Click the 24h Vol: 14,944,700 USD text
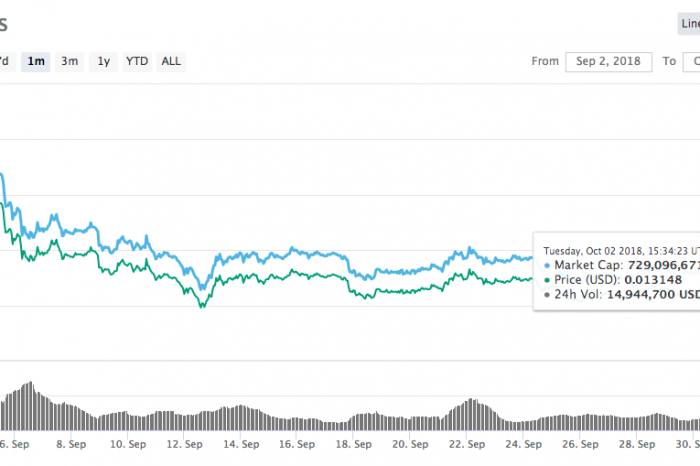Viewport: 700px width, 466px height. click(627, 295)
